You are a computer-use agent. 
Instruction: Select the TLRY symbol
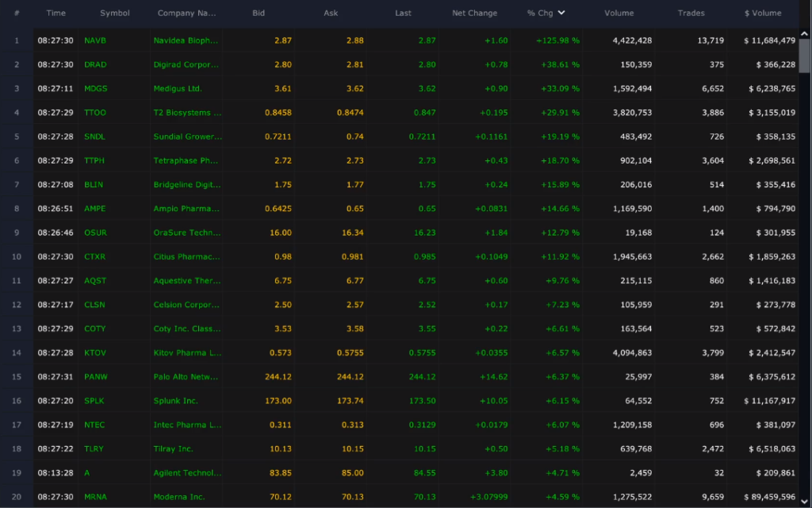coord(94,449)
